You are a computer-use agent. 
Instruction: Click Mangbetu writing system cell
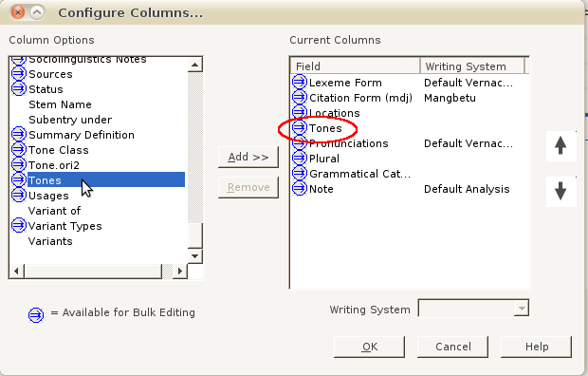450,98
